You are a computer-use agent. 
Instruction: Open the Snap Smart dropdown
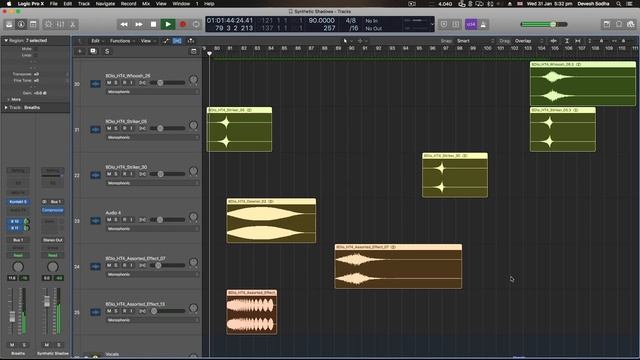(x=476, y=41)
